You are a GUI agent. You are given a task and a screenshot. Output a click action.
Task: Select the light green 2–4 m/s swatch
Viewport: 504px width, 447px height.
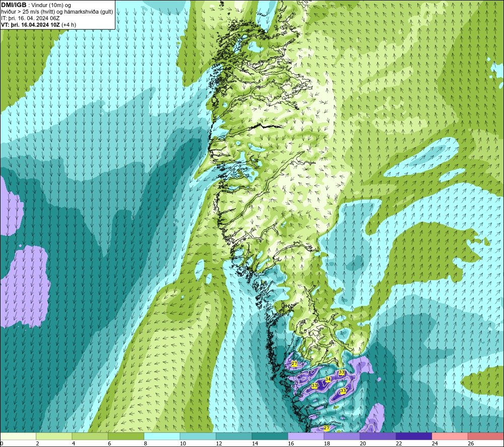pyautogui.click(x=54, y=436)
